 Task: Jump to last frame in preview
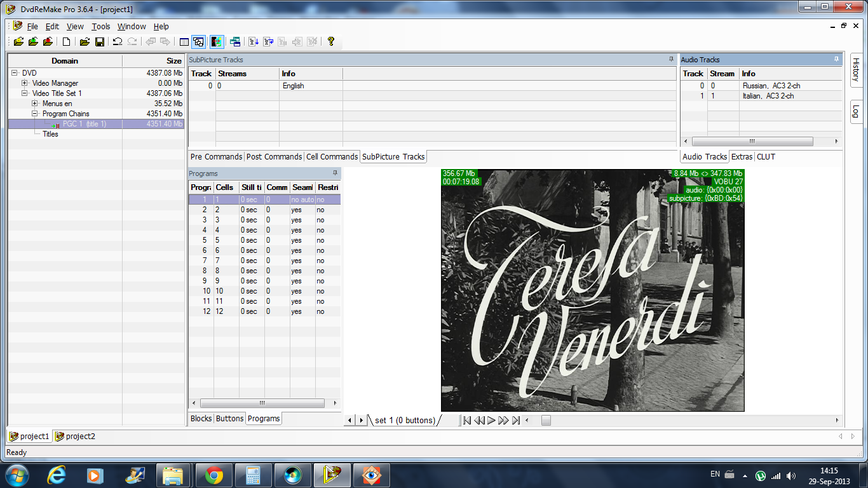coord(516,420)
